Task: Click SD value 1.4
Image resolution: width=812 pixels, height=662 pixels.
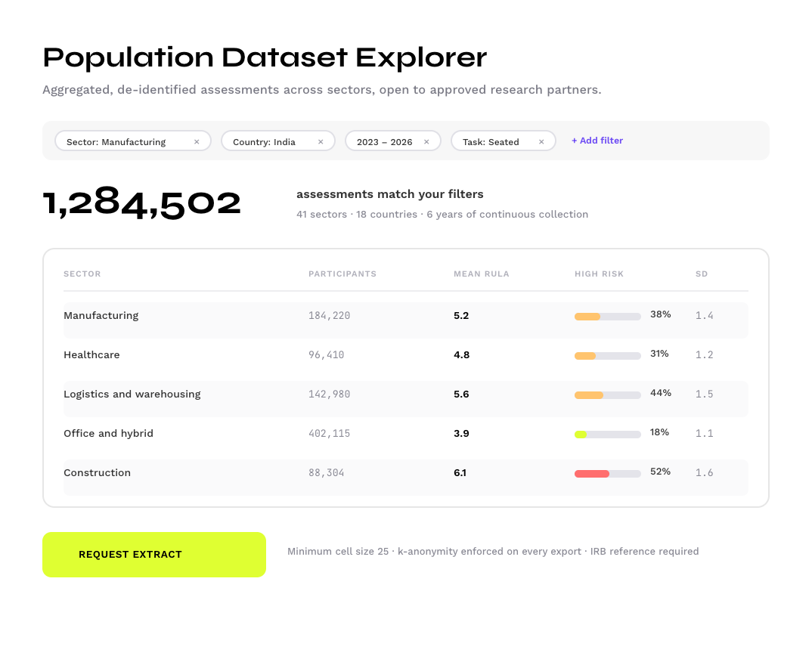Action: (x=705, y=316)
